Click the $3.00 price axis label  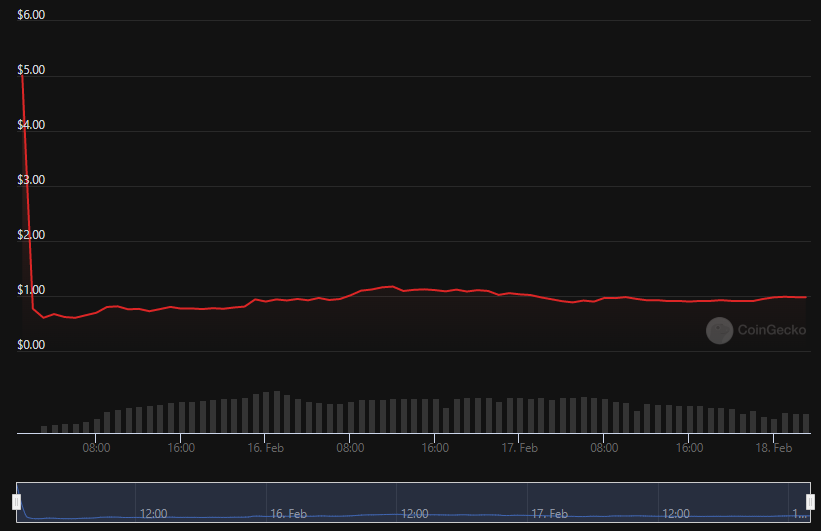coord(31,180)
